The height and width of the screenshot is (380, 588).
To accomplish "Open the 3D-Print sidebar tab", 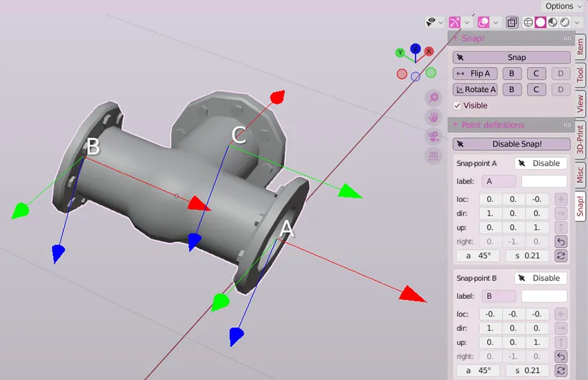I will pos(580,139).
